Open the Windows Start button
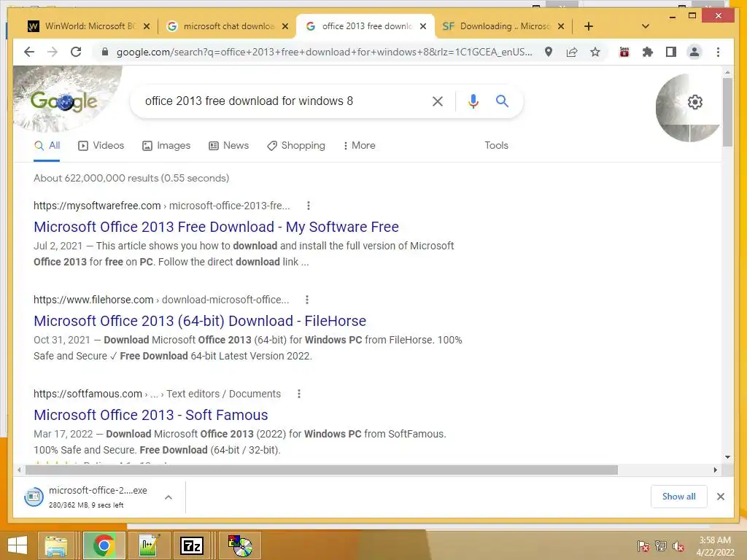The height and width of the screenshot is (560, 747). [x=18, y=545]
